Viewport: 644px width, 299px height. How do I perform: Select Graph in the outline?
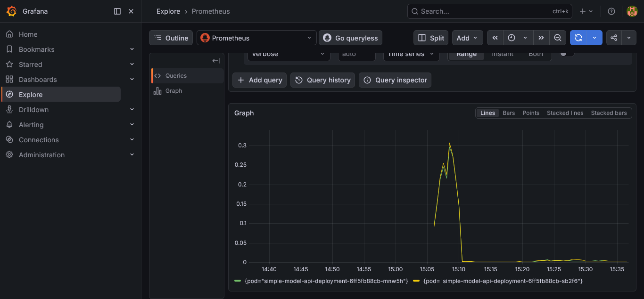pos(188,91)
